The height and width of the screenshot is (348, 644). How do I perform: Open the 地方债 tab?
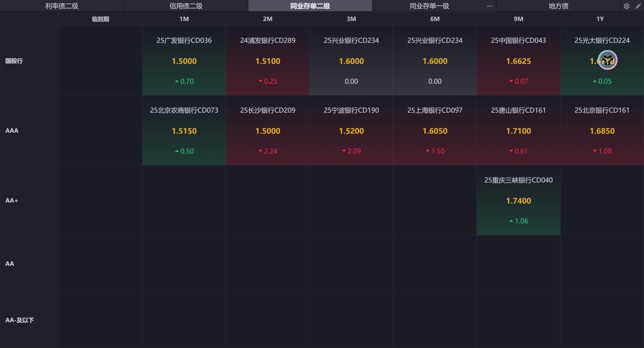(x=558, y=6)
